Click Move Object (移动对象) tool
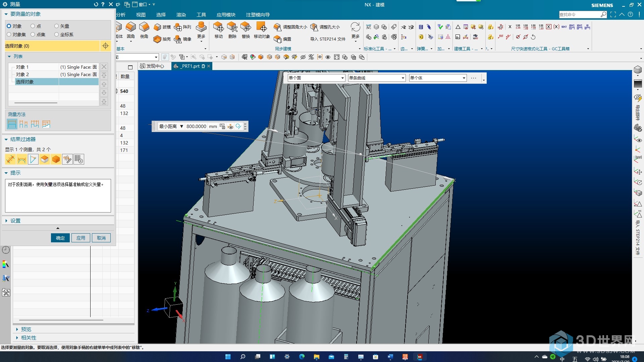644x362 pixels. point(262,30)
